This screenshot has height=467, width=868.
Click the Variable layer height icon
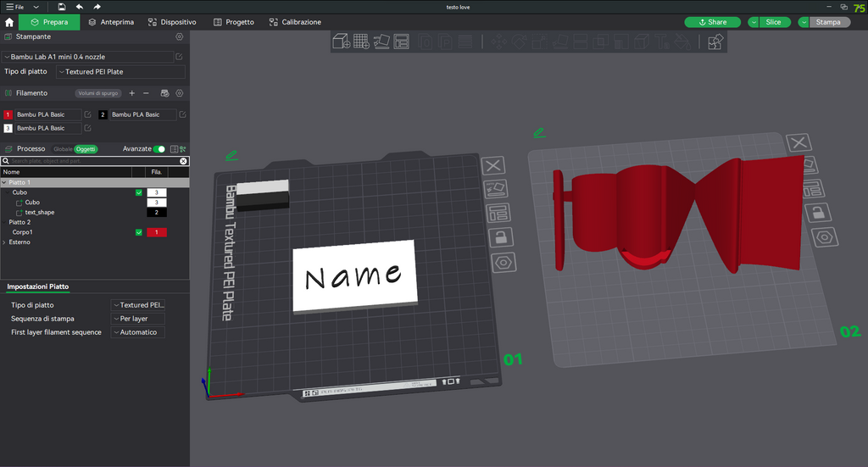pos(465,42)
